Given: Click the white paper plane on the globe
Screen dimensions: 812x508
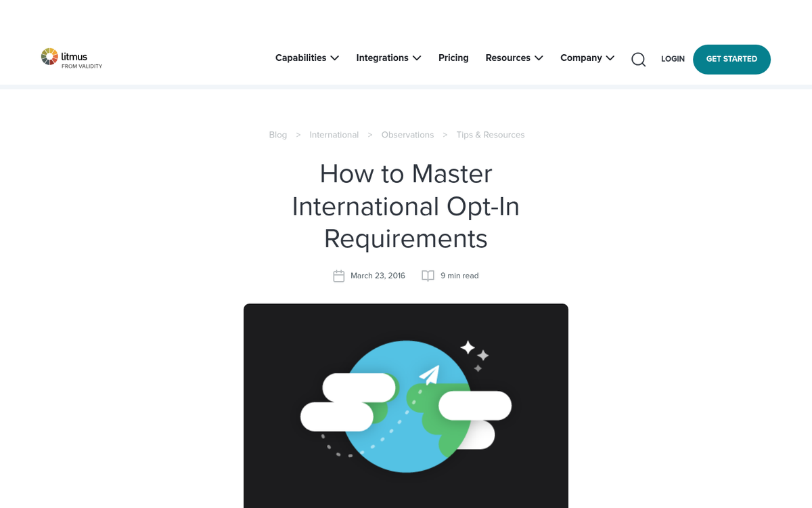Looking at the screenshot, I should click(430, 374).
